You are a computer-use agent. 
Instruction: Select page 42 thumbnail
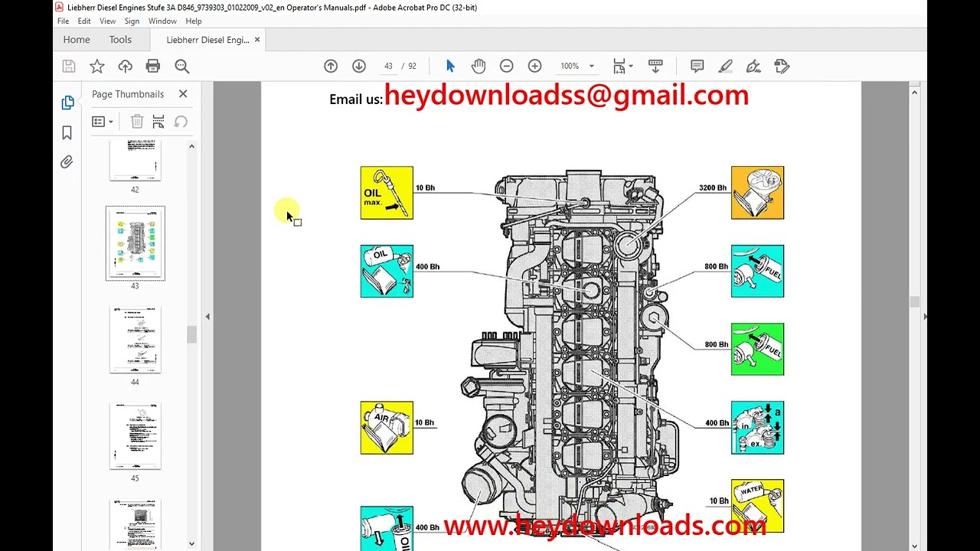135,161
